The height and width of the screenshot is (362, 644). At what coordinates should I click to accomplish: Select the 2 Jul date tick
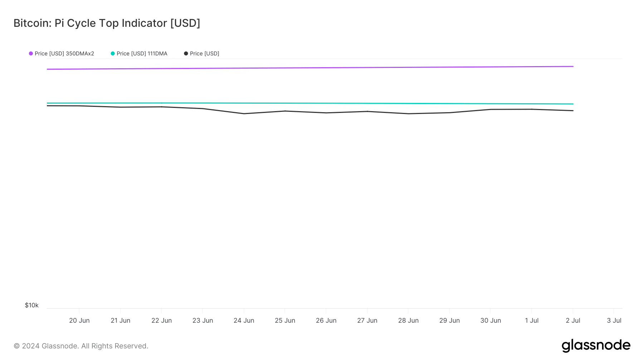573,321
